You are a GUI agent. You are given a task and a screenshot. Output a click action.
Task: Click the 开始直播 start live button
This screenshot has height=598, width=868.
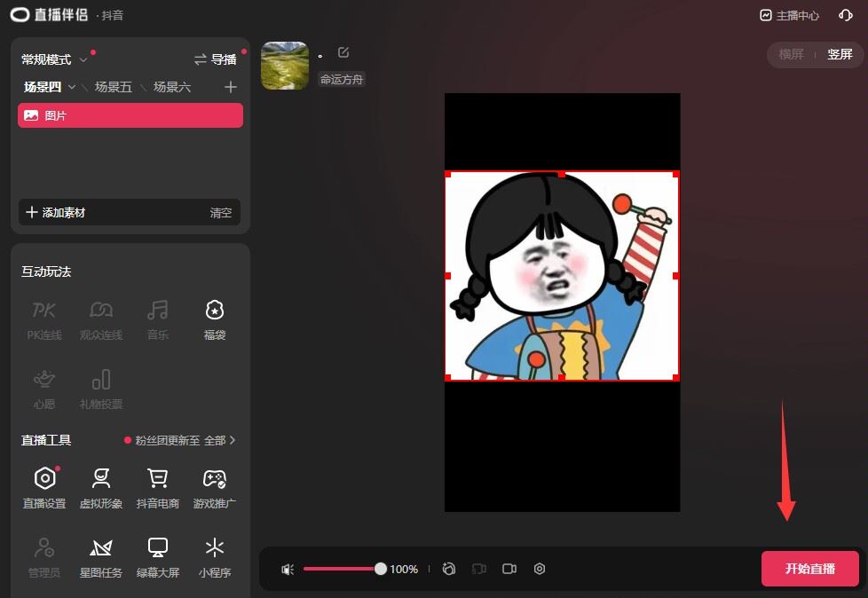coord(810,569)
